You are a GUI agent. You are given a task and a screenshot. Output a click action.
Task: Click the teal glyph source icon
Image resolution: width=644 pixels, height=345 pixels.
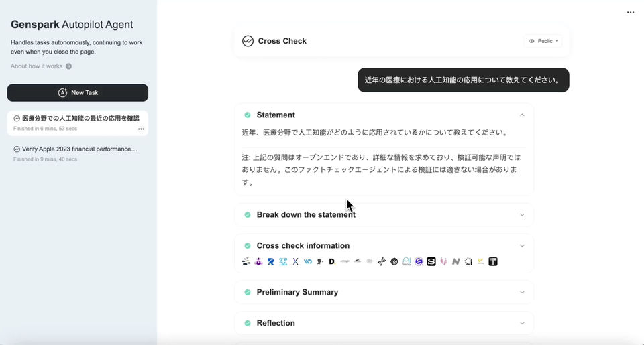tap(283, 261)
